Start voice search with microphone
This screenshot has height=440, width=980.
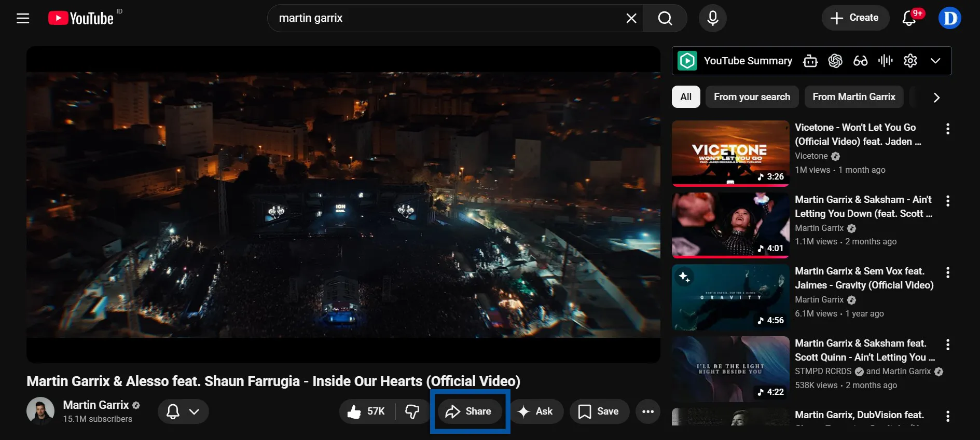click(x=712, y=18)
